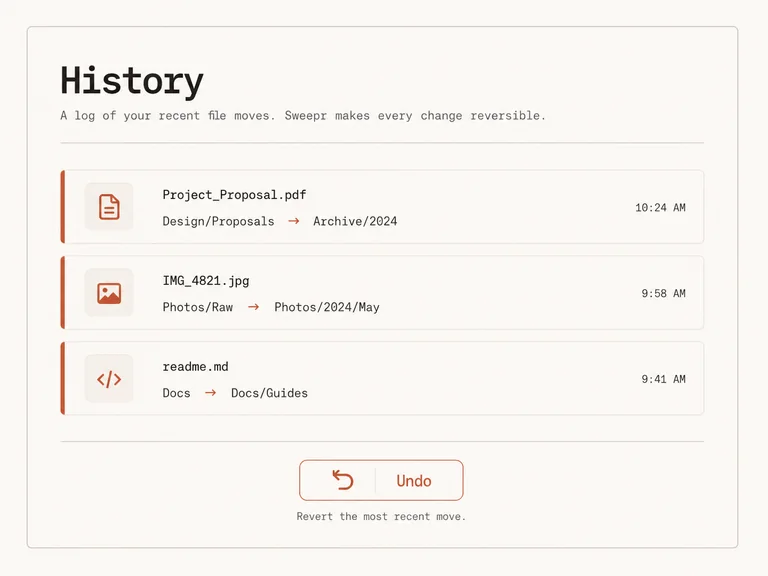
Task: Select the readme.md file name
Action: coord(195,366)
